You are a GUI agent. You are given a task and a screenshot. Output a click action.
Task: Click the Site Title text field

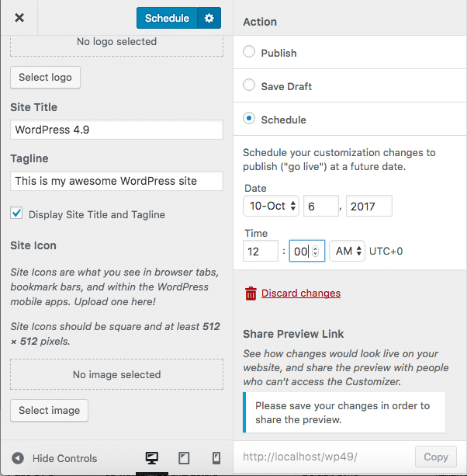point(116,130)
